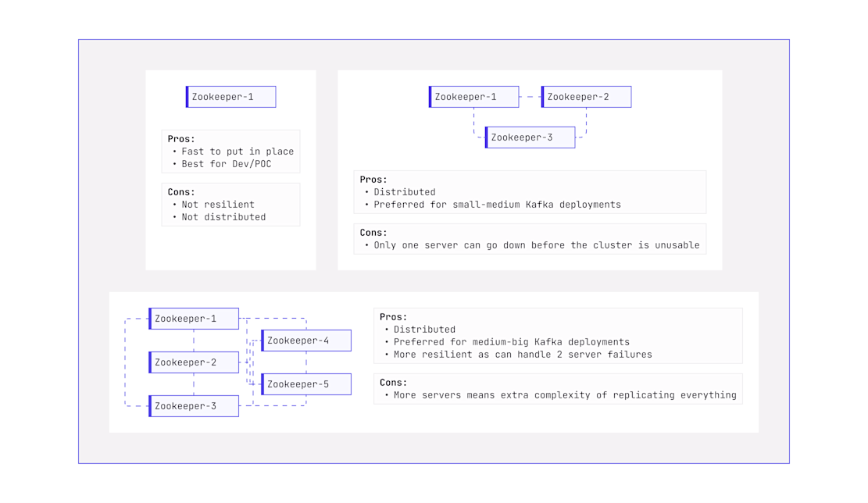The width and height of the screenshot is (868, 503).
Task: Click "Pros:" heading in three-node panel
Action: [x=373, y=180]
